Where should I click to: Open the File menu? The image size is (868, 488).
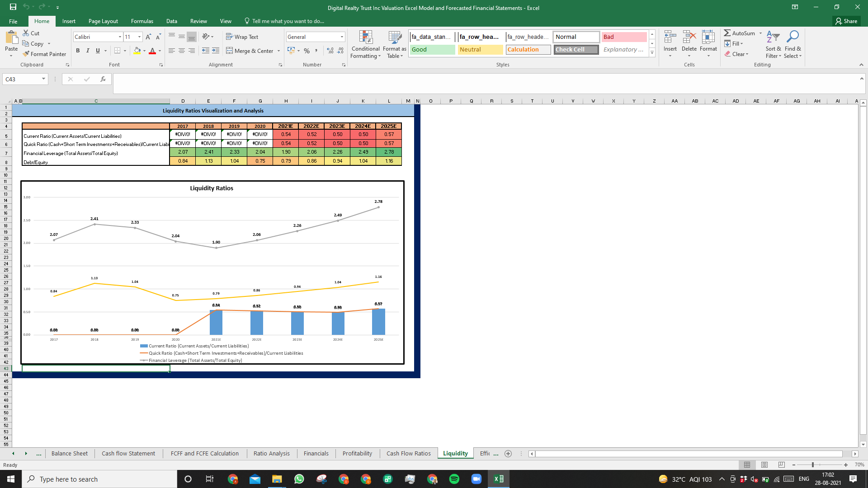coord(13,21)
